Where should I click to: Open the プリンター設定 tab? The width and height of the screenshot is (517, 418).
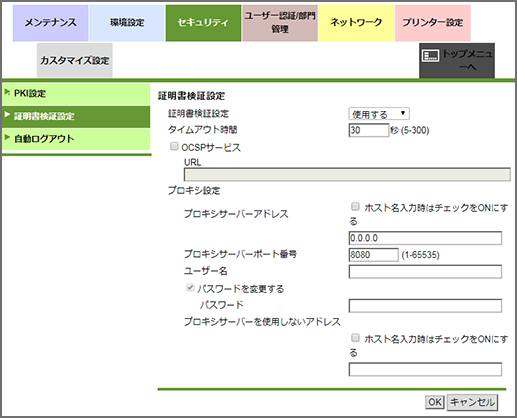(x=433, y=23)
